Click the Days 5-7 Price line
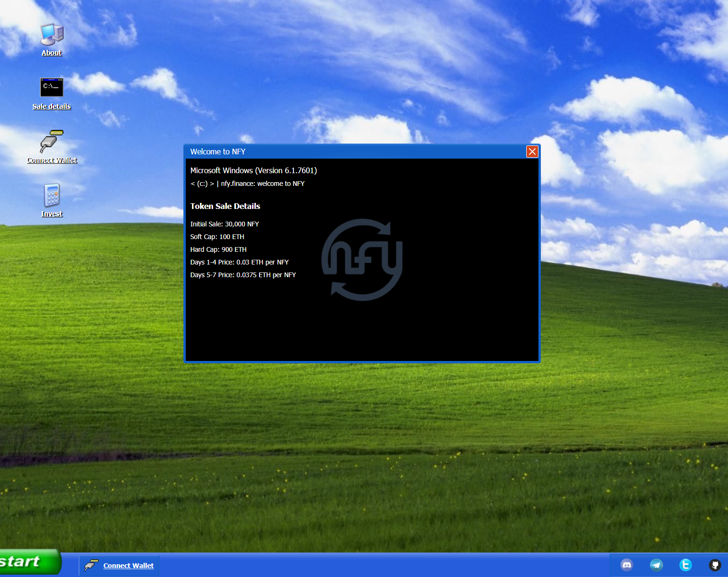The image size is (728, 577). point(243,275)
